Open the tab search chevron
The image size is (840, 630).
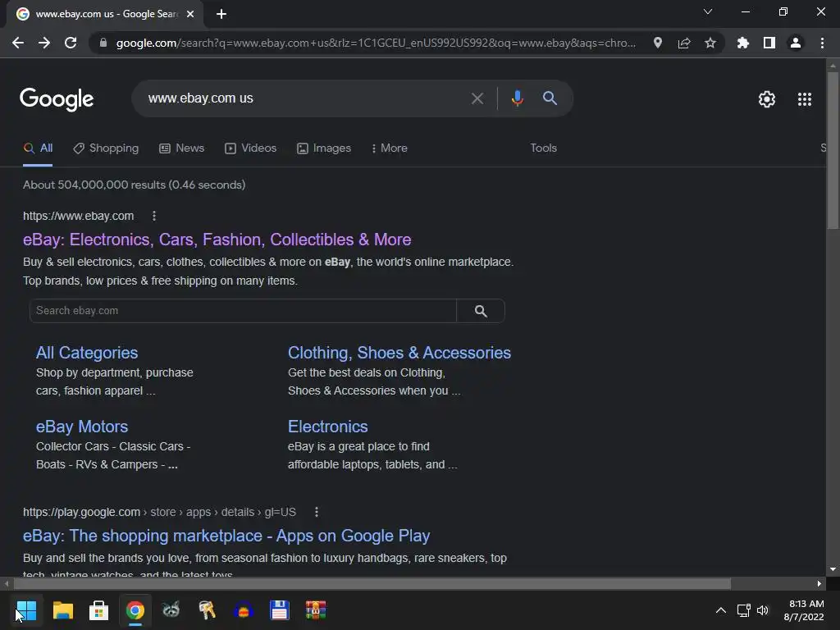click(x=708, y=11)
